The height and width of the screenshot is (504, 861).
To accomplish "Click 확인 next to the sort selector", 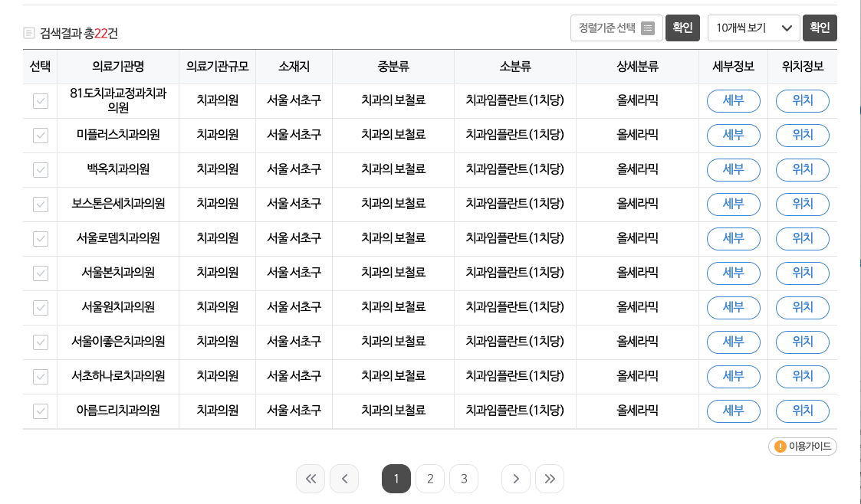I will pyautogui.click(x=682, y=28).
